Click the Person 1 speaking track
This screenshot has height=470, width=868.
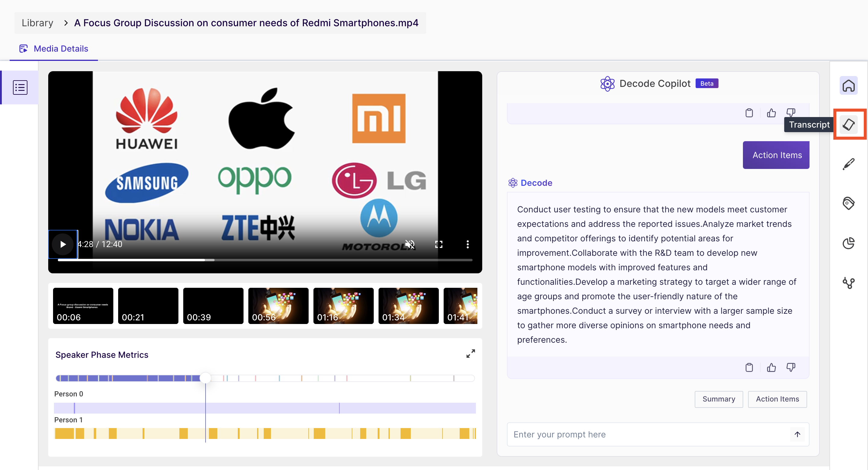pyautogui.click(x=265, y=433)
